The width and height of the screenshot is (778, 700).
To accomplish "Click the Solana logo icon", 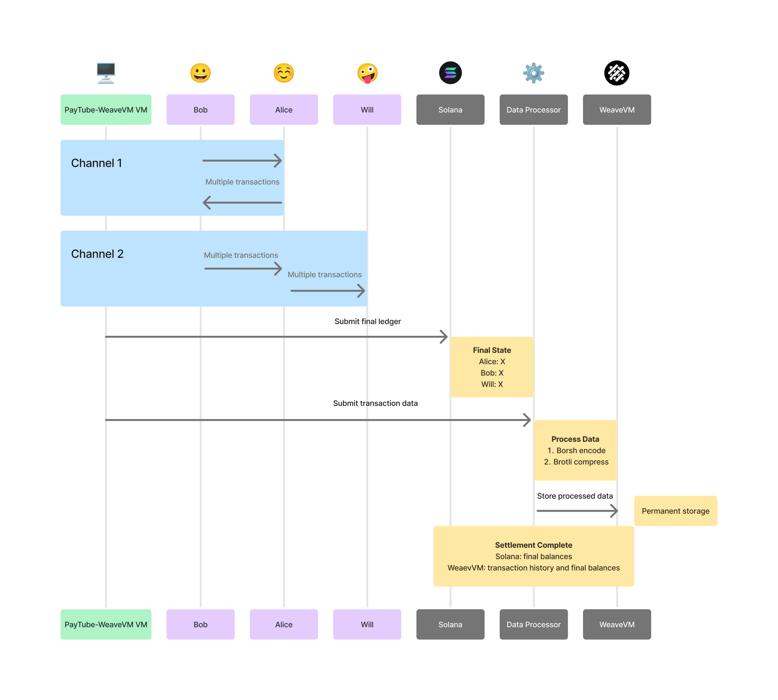I will pos(450,73).
